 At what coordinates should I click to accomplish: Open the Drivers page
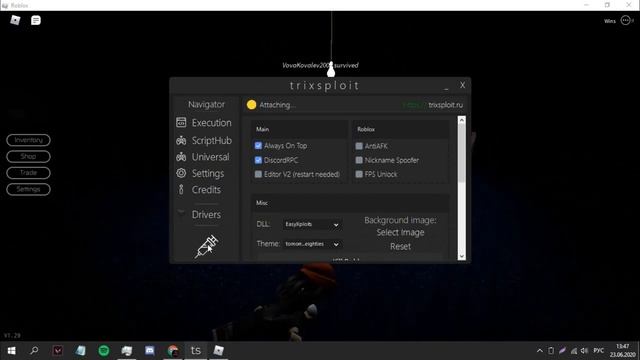(x=206, y=214)
